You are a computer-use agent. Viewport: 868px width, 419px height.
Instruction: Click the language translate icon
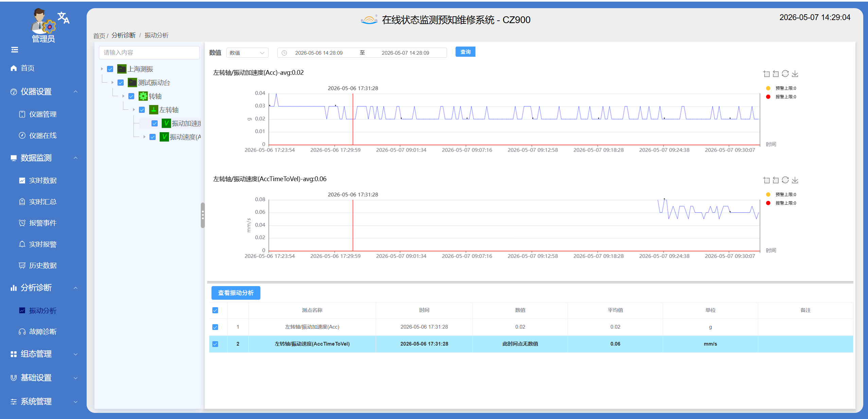pos(64,18)
